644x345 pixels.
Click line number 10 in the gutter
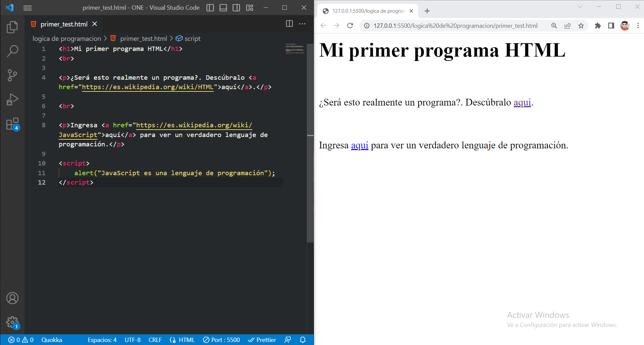[x=42, y=163]
